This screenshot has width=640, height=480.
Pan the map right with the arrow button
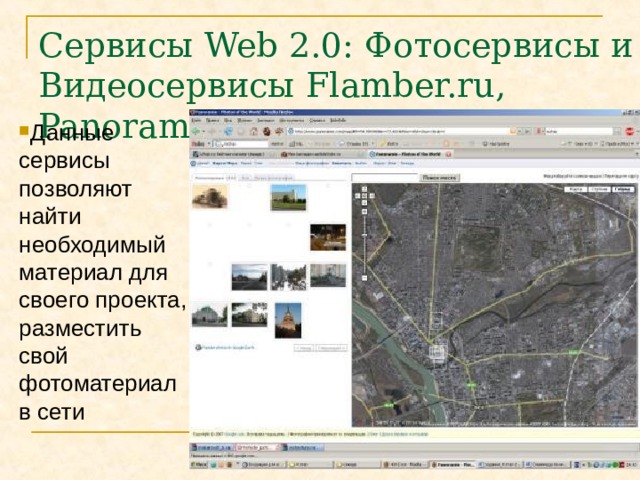(x=372, y=196)
